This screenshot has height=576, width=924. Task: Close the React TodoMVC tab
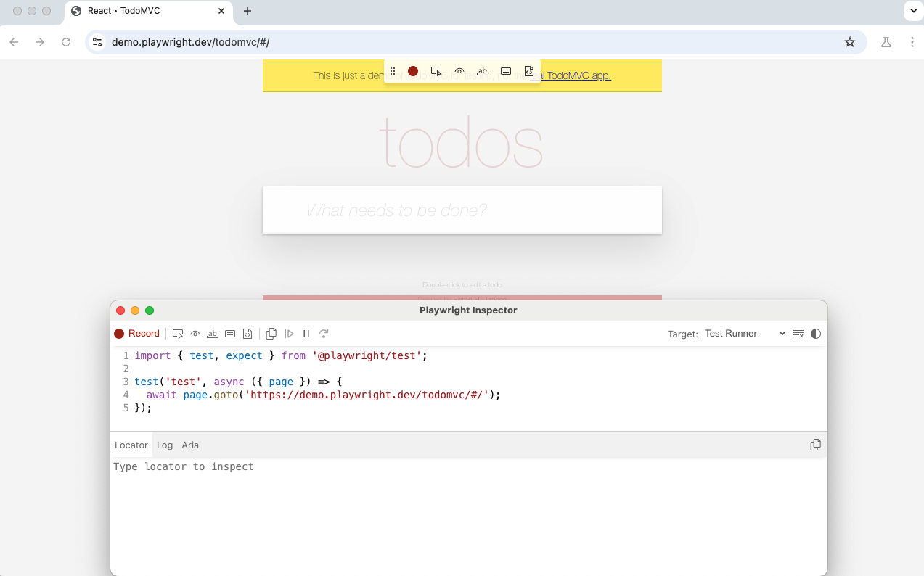221,11
